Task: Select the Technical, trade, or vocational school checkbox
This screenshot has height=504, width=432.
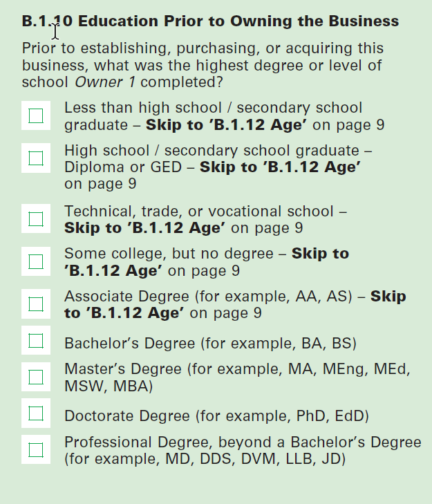Action: coord(36,219)
